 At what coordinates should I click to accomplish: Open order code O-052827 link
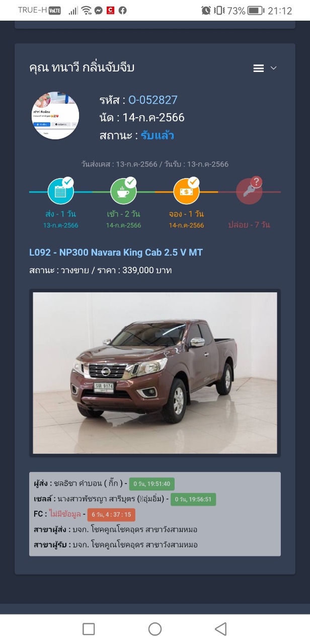(x=153, y=100)
